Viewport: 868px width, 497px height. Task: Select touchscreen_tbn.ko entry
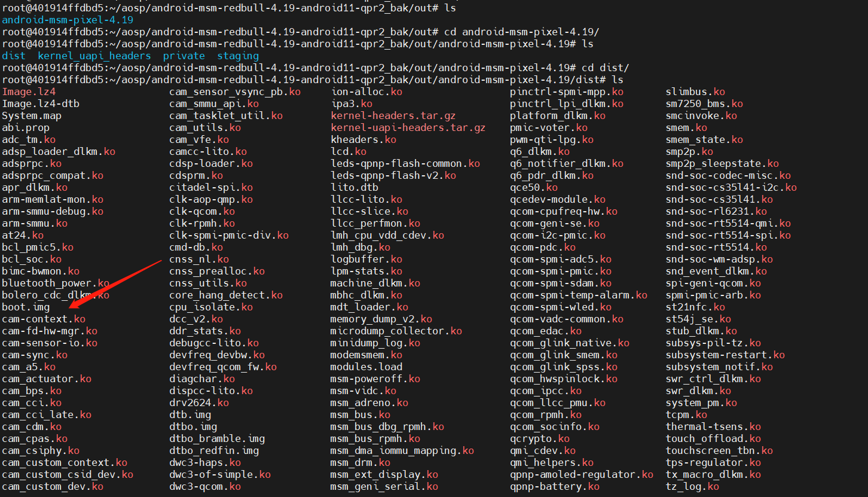click(719, 450)
